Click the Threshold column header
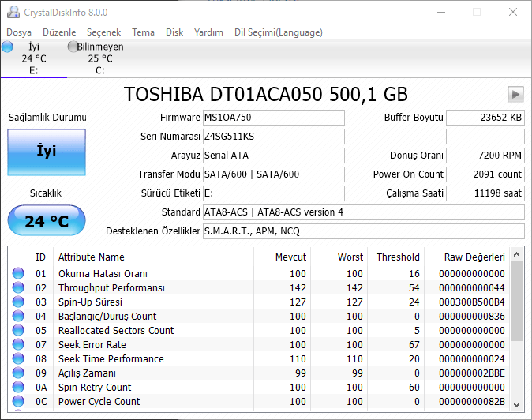 pos(397,257)
